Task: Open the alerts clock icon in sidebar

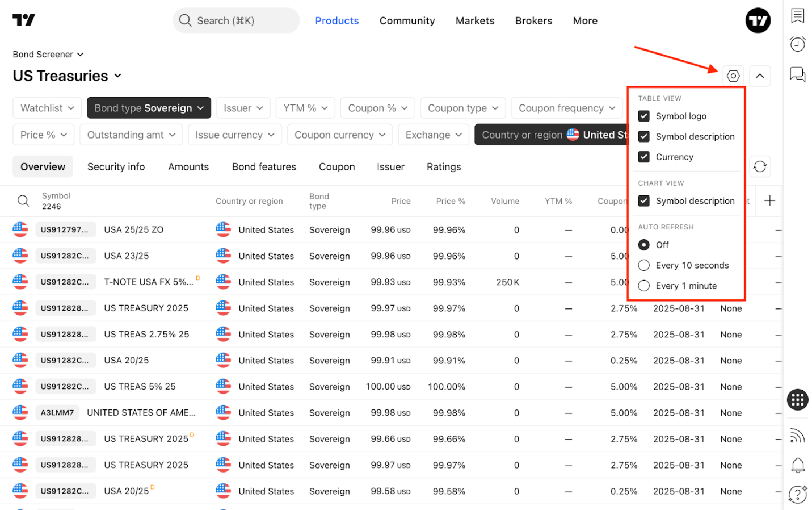Action: [x=797, y=44]
